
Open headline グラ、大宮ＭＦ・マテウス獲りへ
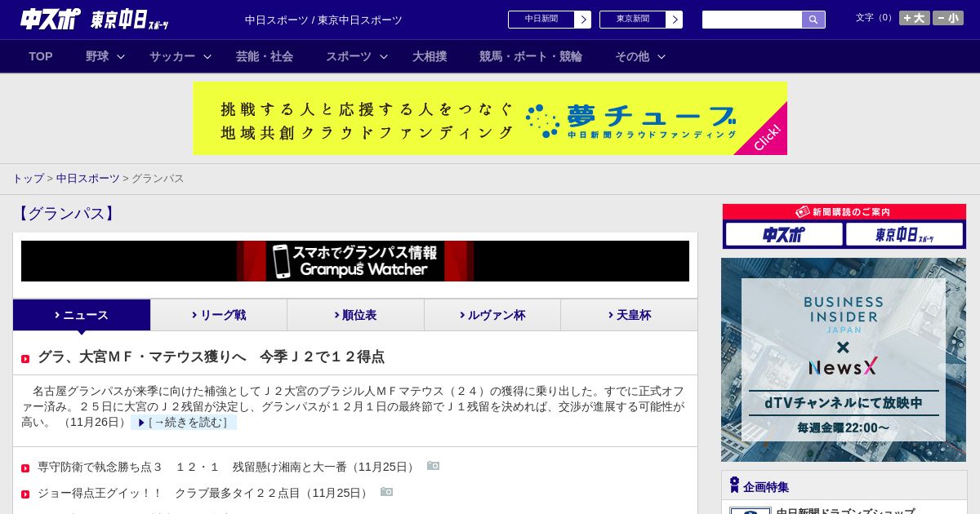point(211,357)
